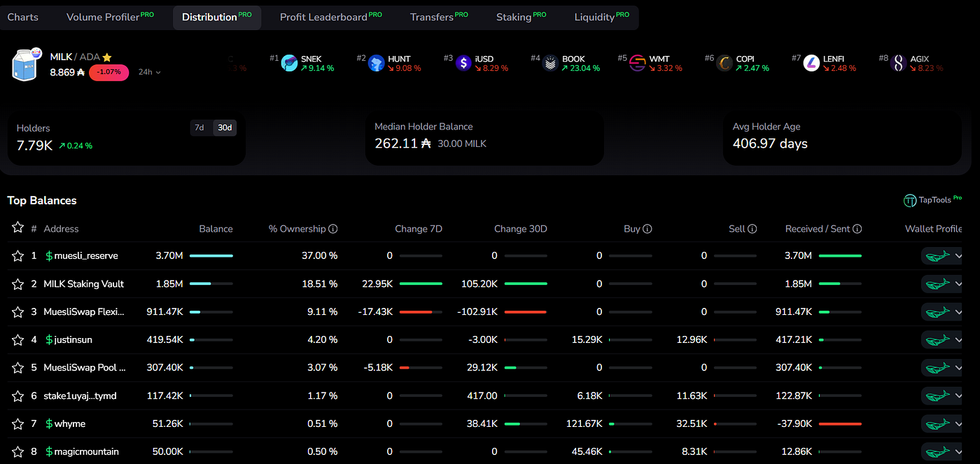Click the info icon next to Buy
Viewport: 980px width, 464px height.
(x=647, y=229)
